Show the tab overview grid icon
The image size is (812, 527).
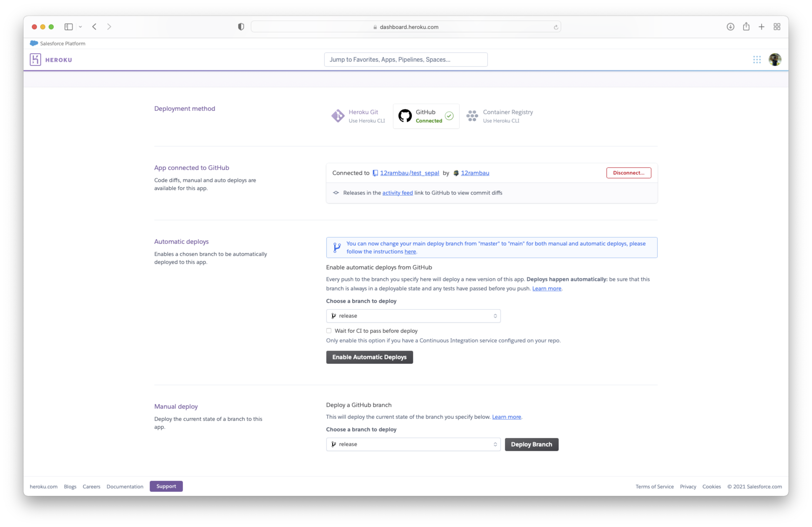[777, 27]
